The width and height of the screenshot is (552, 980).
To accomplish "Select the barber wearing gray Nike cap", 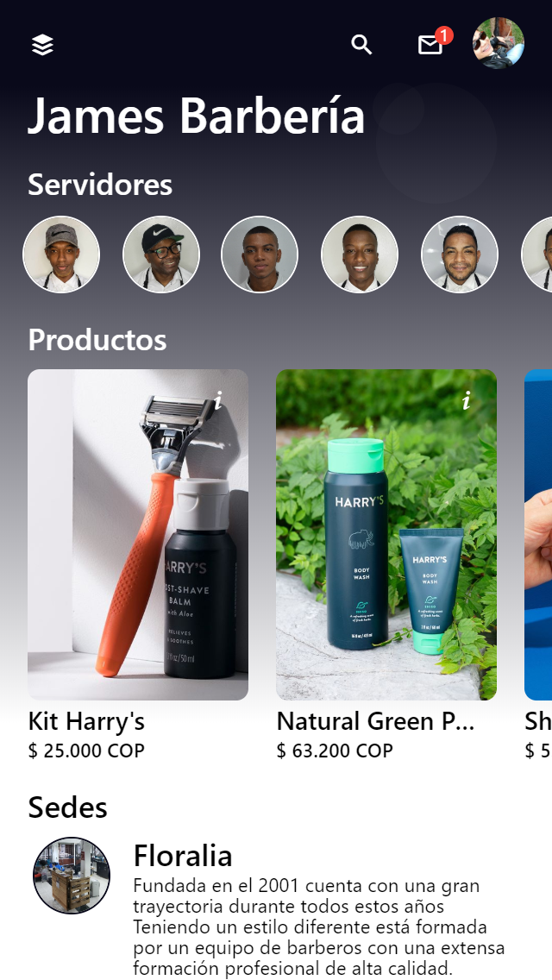I will tap(61, 254).
